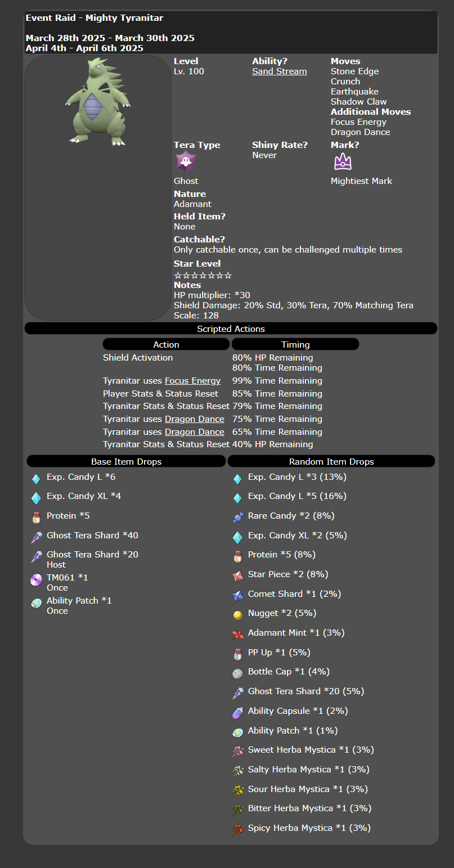Click the Random Item Drops header
This screenshot has height=868, width=454.
coord(331,461)
